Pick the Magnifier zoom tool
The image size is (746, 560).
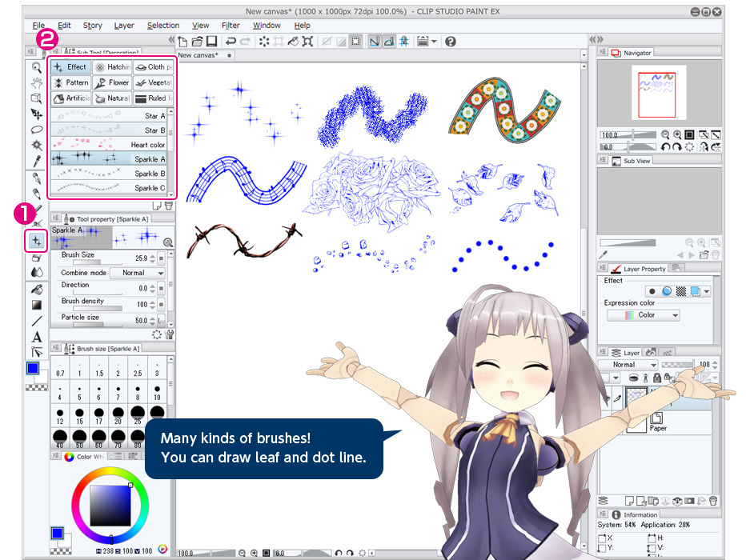[37, 67]
